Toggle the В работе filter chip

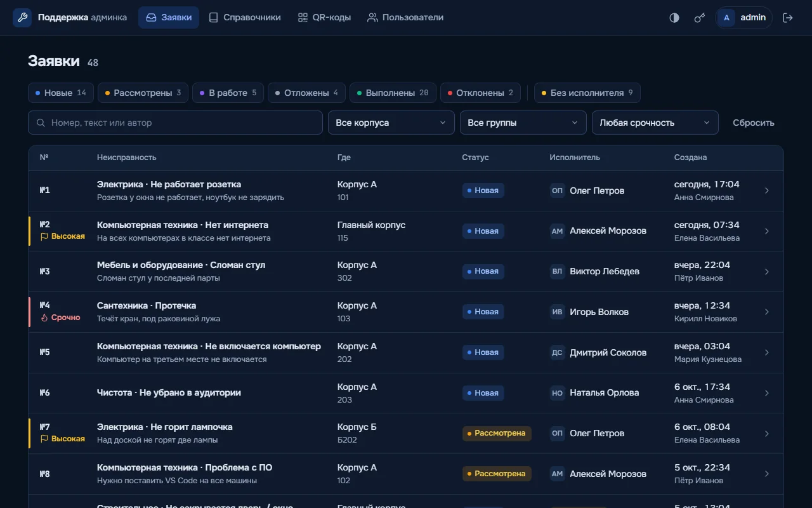(x=228, y=93)
